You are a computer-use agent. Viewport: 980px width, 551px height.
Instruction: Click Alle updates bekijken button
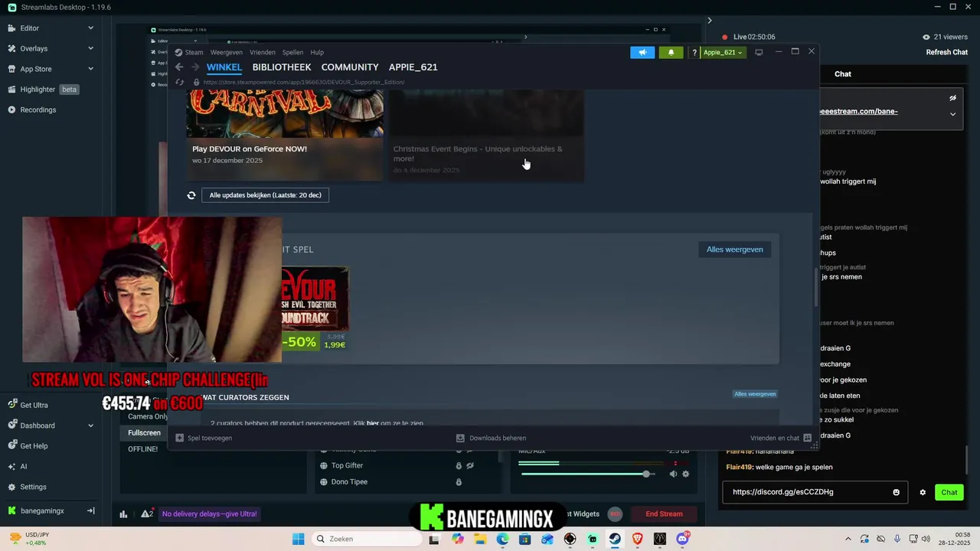point(265,195)
